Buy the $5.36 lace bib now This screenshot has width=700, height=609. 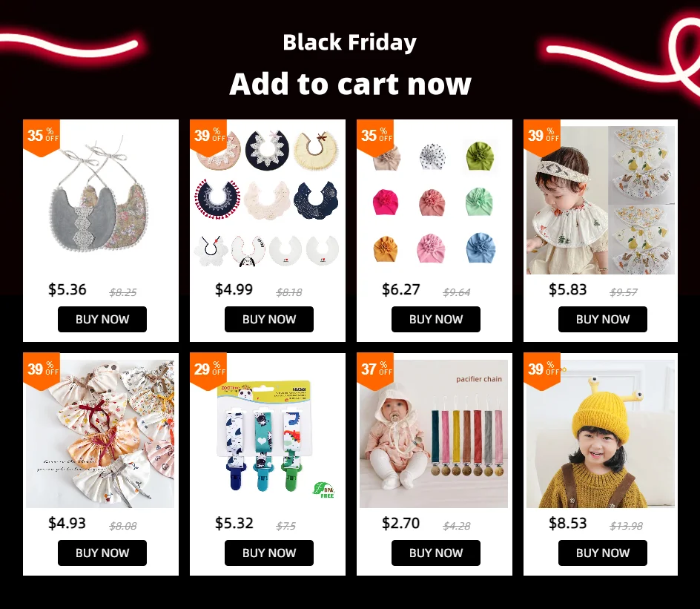point(102,319)
